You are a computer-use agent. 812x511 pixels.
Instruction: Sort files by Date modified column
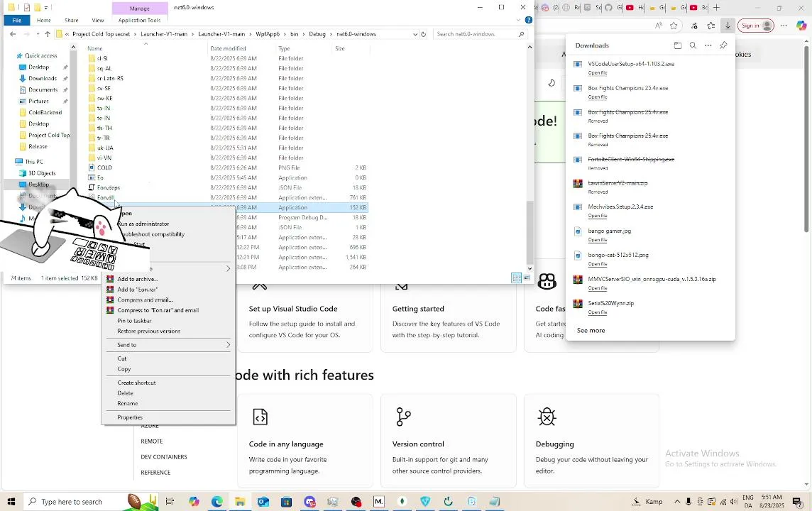pyautogui.click(x=228, y=48)
